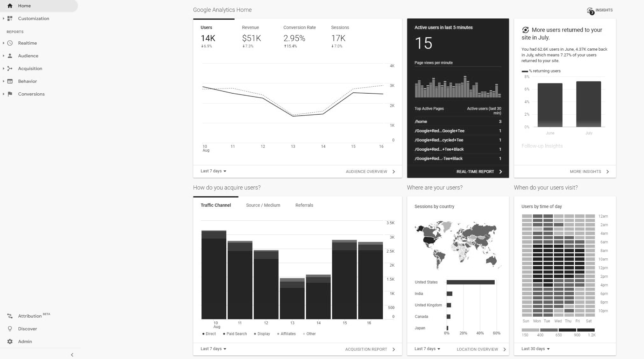Screen dimensions: 644x359
Task: Click the Discover lightbulb icon
Action: 10,329
